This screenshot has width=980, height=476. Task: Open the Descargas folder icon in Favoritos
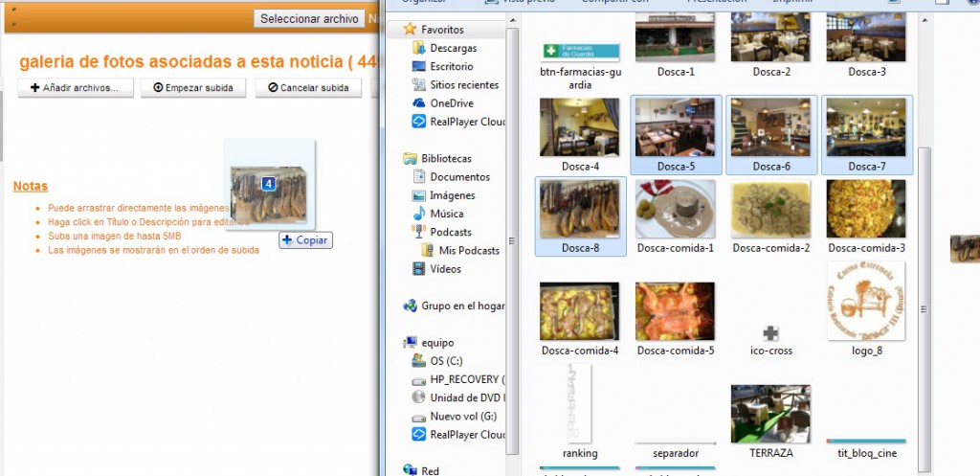[419, 48]
